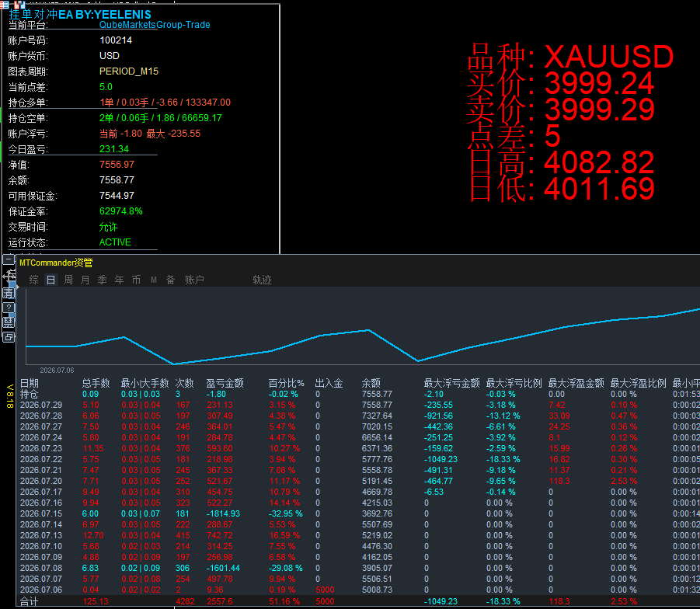Switch to the 综 summary tab
The height and width of the screenshot is (609, 700).
(34, 280)
